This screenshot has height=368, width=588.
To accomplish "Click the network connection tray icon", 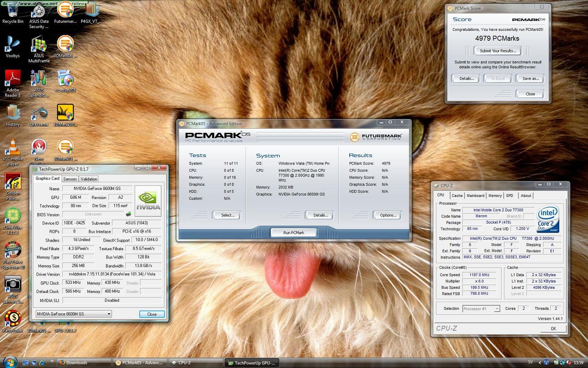I will pos(562,363).
